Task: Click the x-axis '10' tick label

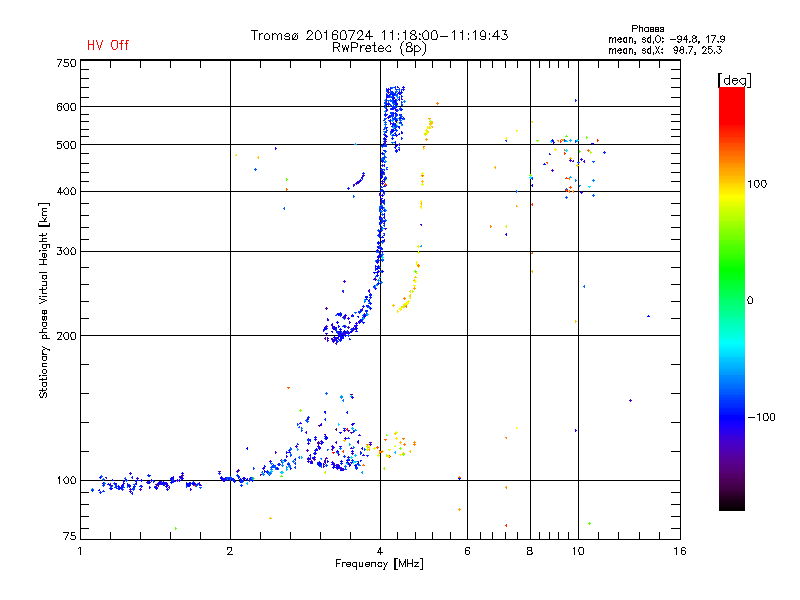Action: point(578,551)
